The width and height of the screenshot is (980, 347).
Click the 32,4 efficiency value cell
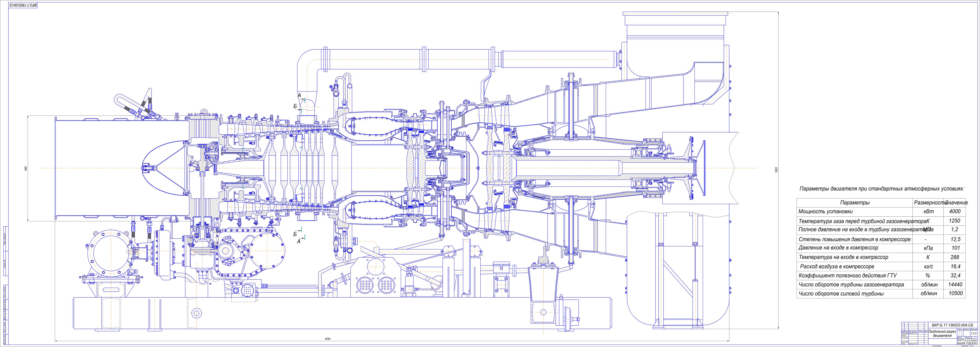pyautogui.click(x=955, y=275)
